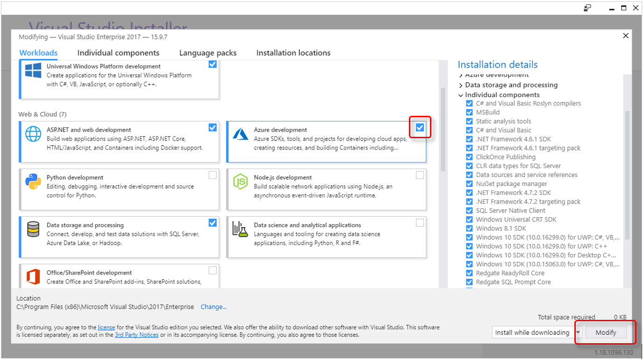
Task: Open the Install while downloading dropdown
Action: pos(578,332)
